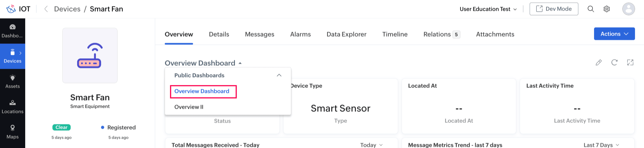
Task: Open the Last 7 Days dropdown
Action: click(601, 145)
